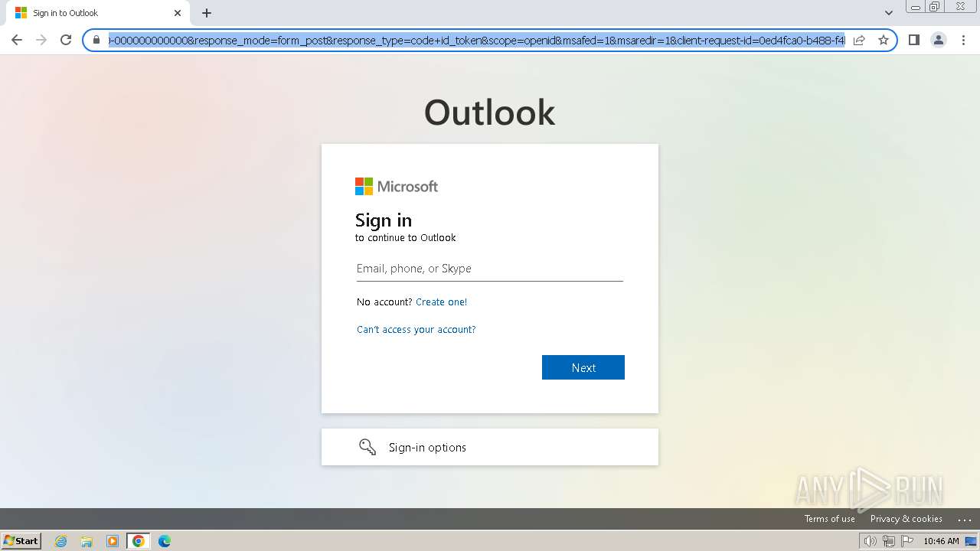This screenshot has height=551, width=980.
Task: Open the media player taskbar icon
Action: [113, 541]
